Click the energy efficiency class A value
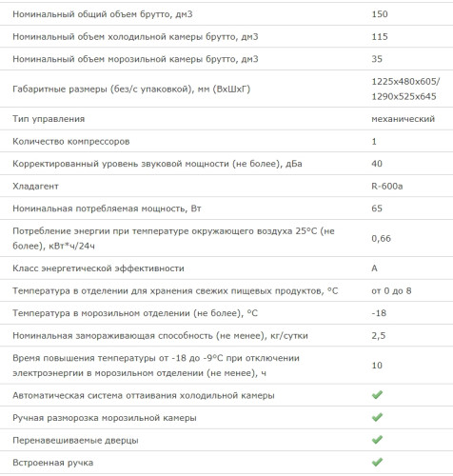The width and height of the screenshot is (453, 476). 374,268
